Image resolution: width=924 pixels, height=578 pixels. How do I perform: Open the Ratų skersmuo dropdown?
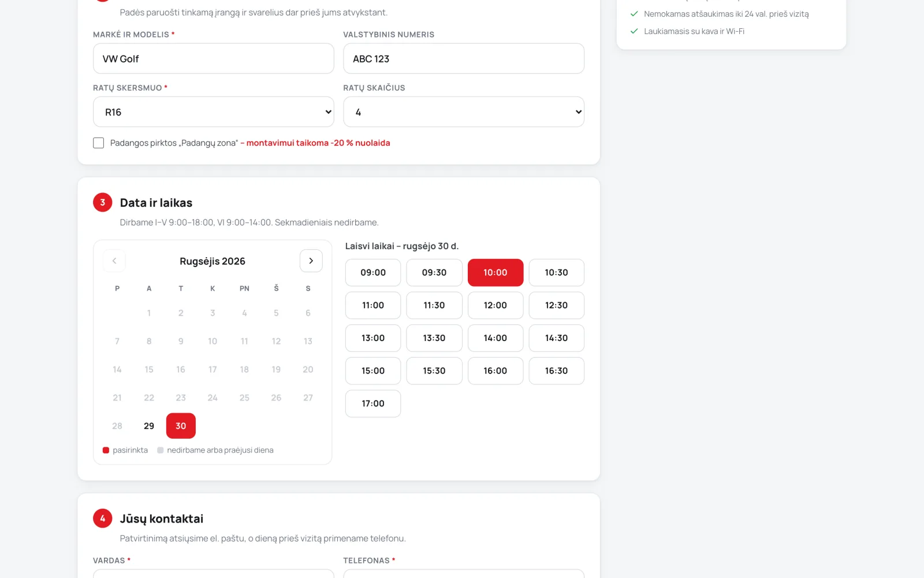[x=214, y=112]
